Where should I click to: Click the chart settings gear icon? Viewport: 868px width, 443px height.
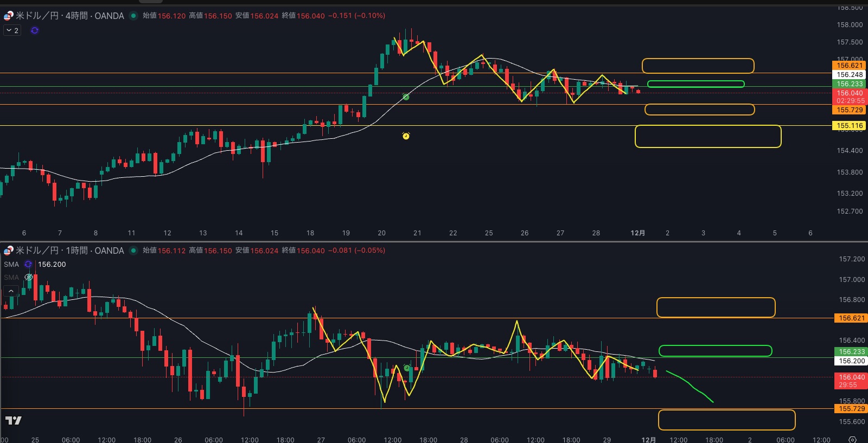852,439
